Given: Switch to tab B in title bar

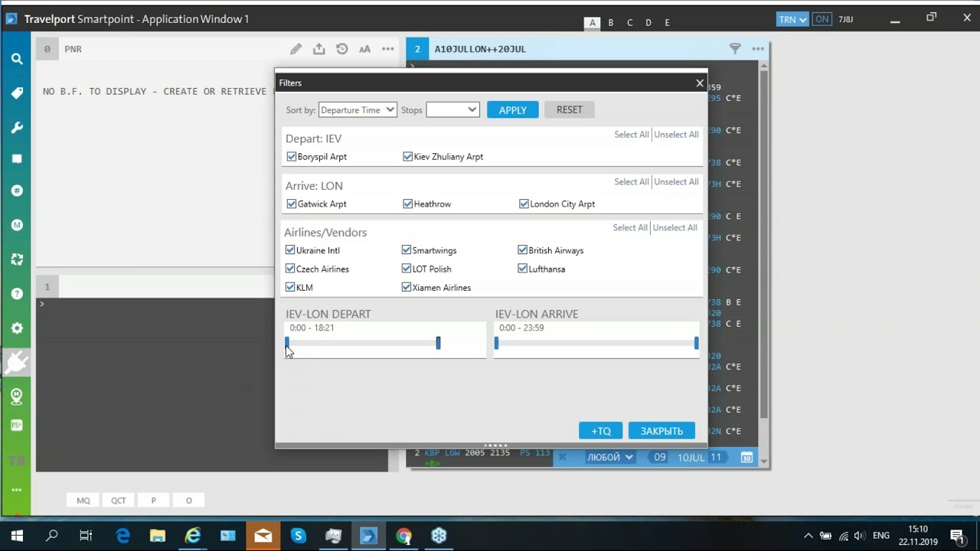Looking at the screenshot, I should (611, 23).
